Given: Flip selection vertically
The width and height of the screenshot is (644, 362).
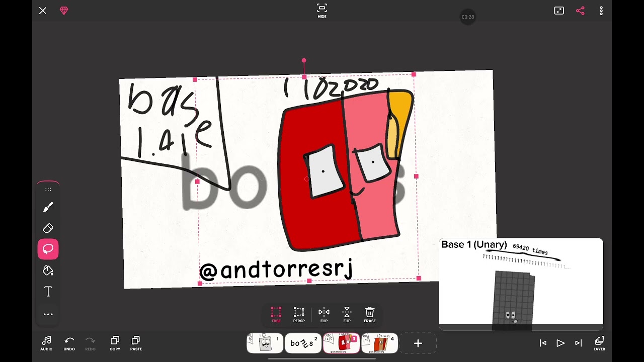Looking at the screenshot, I should tap(347, 315).
